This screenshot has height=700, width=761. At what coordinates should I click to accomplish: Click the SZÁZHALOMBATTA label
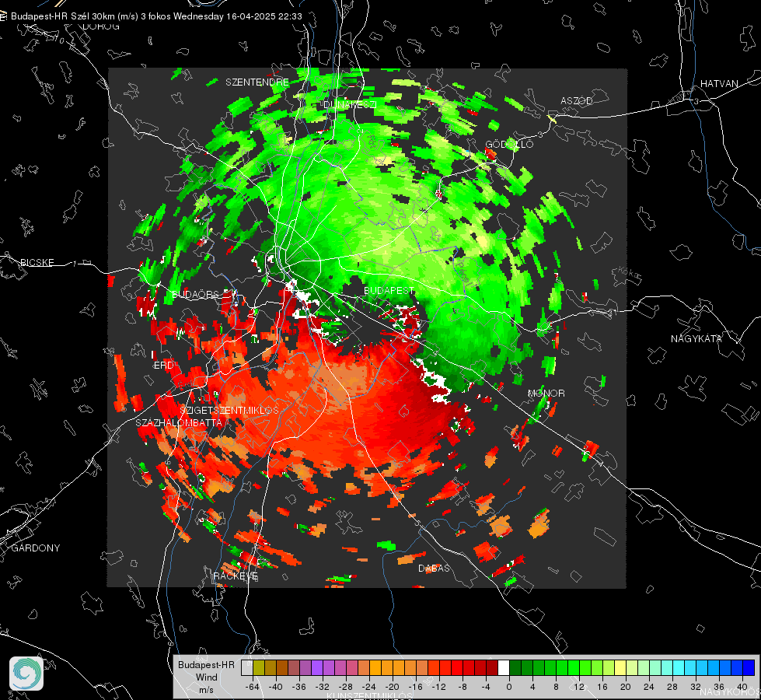pyautogui.click(x=179, y=422)
